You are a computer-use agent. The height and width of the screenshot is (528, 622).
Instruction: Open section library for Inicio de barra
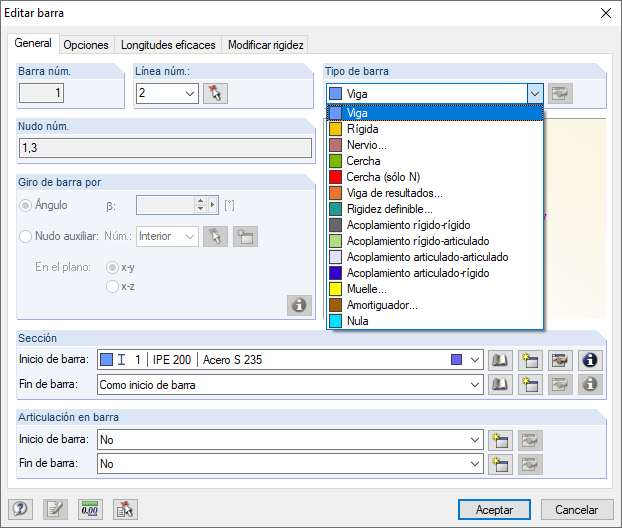point(500,360)
